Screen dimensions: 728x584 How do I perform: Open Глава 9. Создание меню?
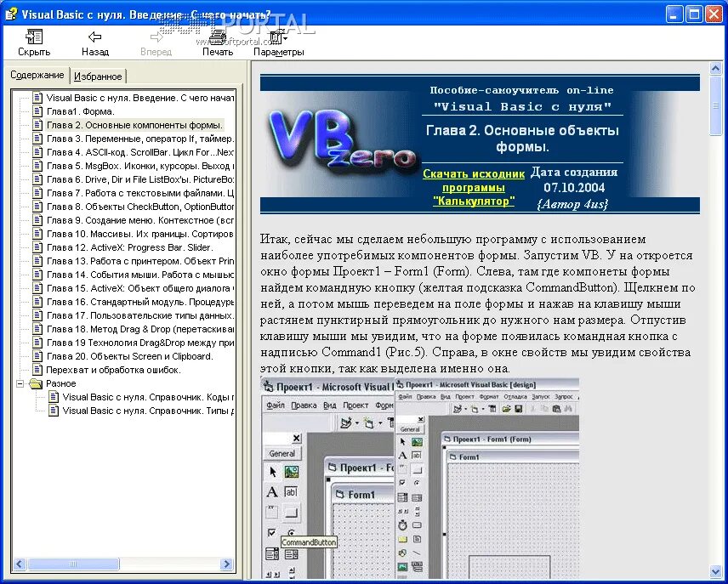139,220
